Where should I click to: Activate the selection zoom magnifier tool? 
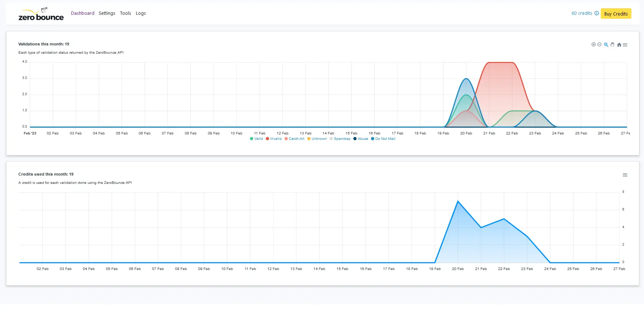[606, 45]
